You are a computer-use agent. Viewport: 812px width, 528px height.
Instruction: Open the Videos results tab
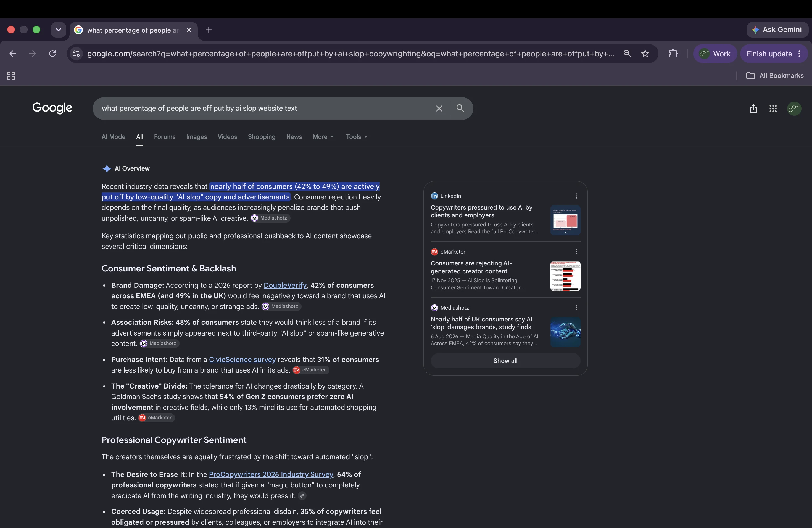click(227, 137)
